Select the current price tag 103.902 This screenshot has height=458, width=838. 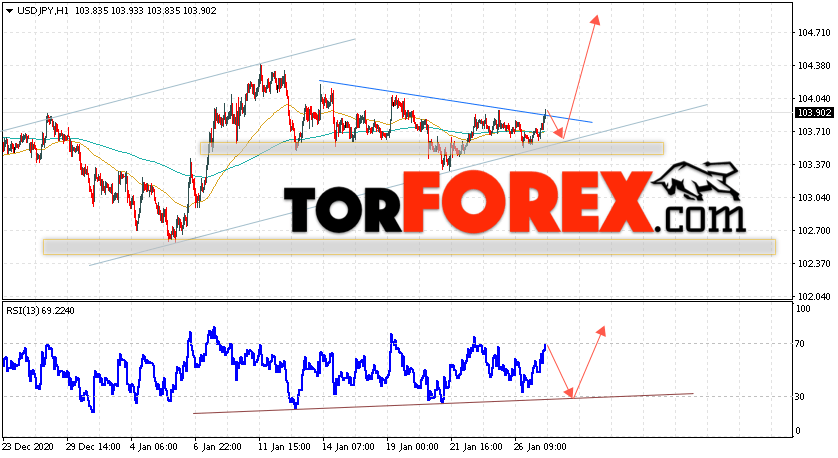[814, 113]
